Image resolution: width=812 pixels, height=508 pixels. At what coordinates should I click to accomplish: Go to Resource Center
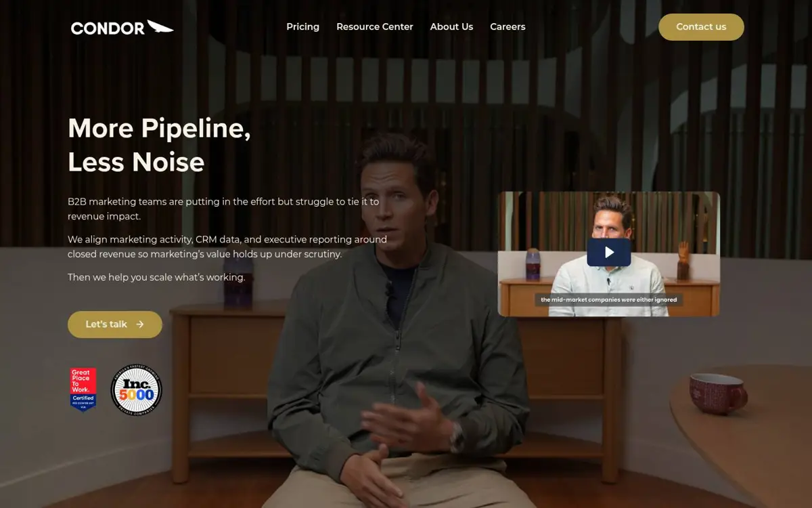click(x=375, y=27)
